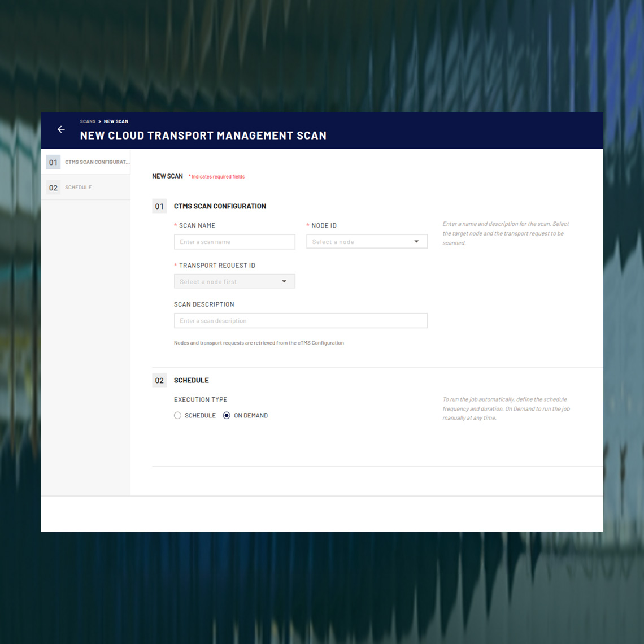The height and width of the screenshot is (644, 644).
Task: Click the Node ID dropdown caret arrow
Action: (416, 242)
